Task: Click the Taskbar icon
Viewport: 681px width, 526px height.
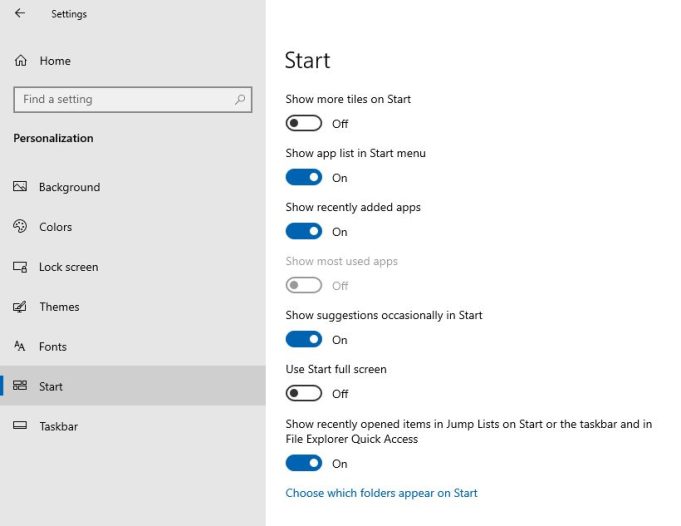Action: pos(20,425)
